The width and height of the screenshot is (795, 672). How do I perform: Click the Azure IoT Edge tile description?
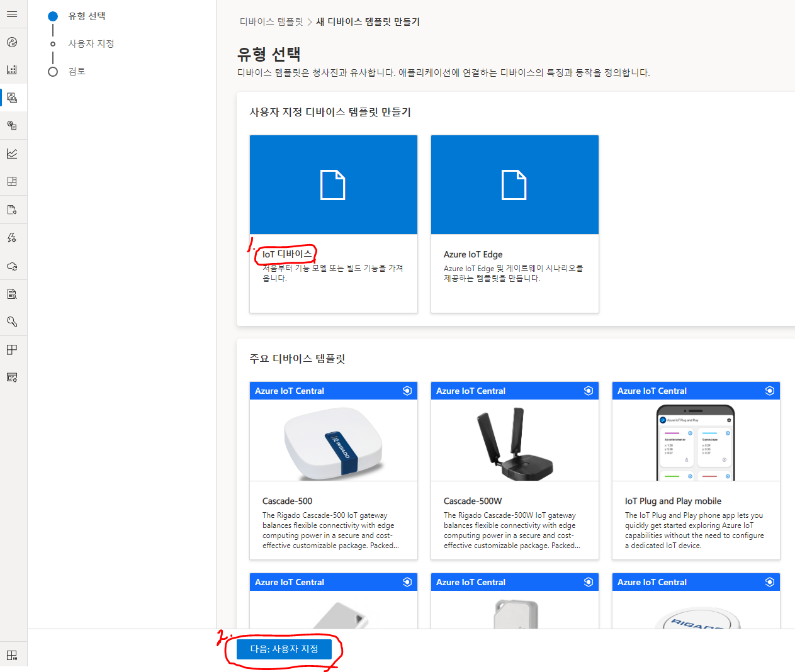pyautogui.click(x=514, y=273)
